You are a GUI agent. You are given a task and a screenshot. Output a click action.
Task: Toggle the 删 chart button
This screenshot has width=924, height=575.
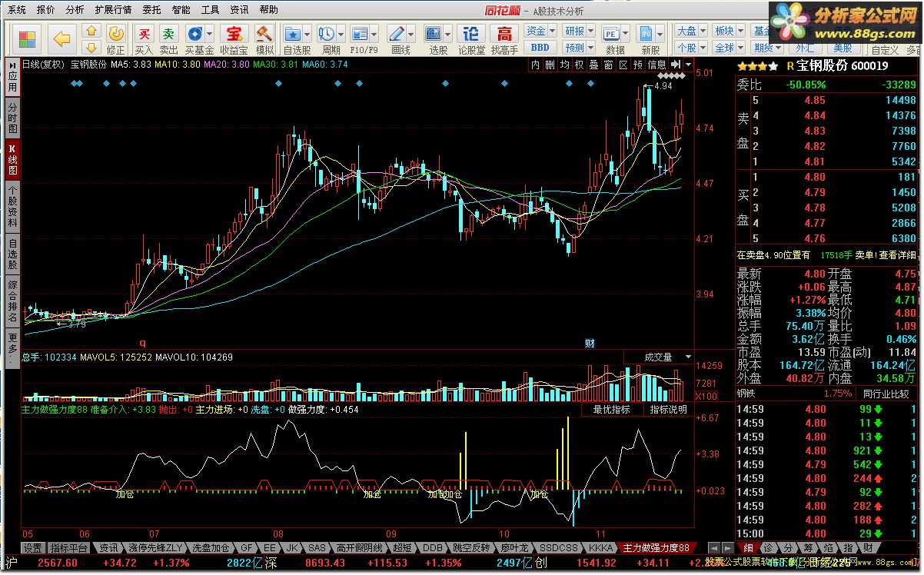pyautogui.click(x=550, y=65)
